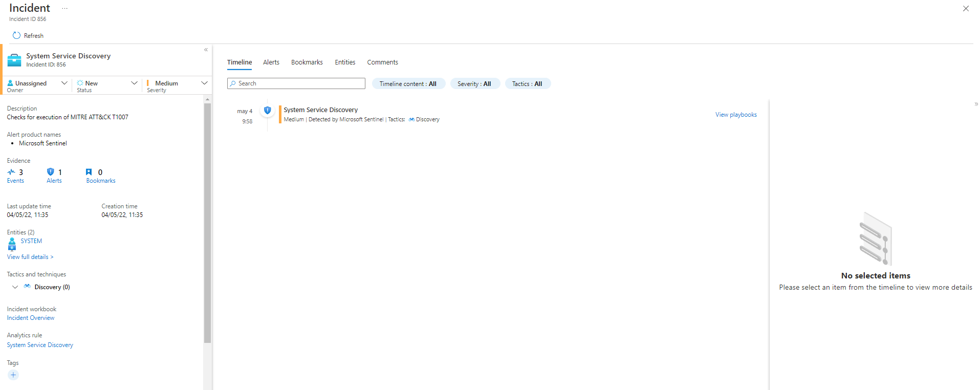Viewport: 980px width, 390px height.
Task: Add a tag with the plus icon
Action: [13, 375]
